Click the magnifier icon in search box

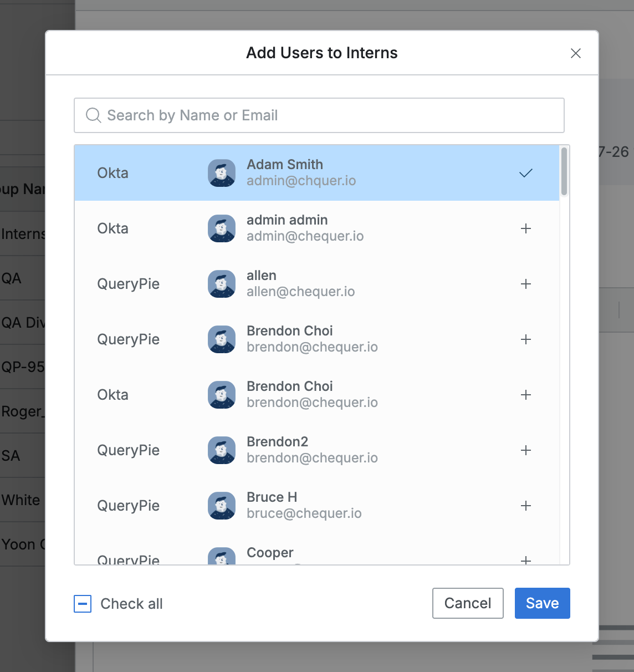click(93, 115)
